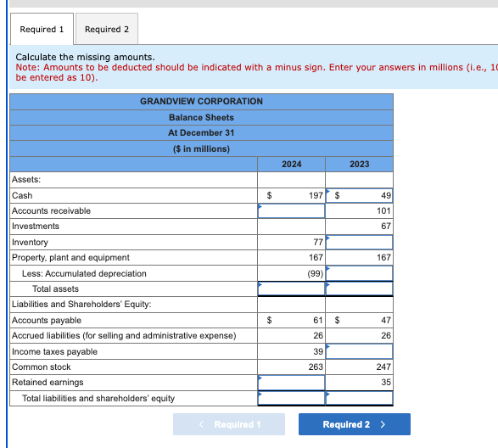Image resolution: width=498 pixels, height=448 pixels.
Task: Click the Retained earnings row label
Action: tap(48, 382)
